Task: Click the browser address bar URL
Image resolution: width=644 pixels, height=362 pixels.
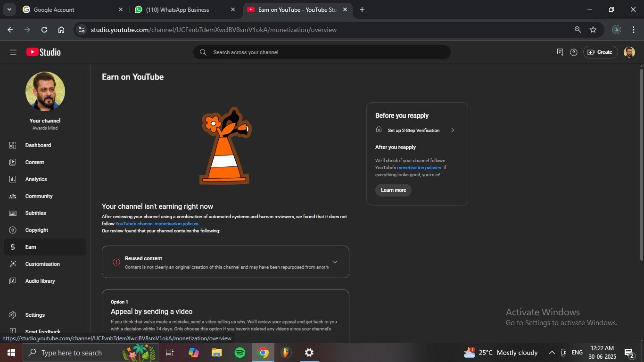Action: click(x=214, y=30)
